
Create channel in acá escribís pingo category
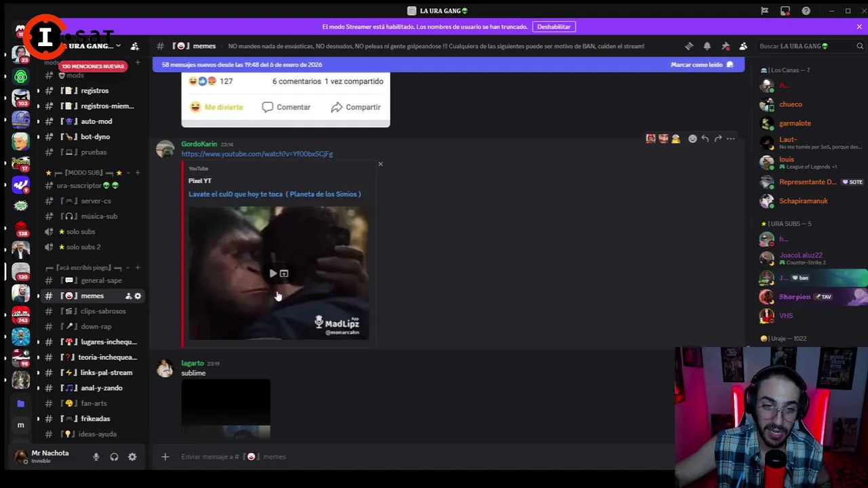click(138, 268)
